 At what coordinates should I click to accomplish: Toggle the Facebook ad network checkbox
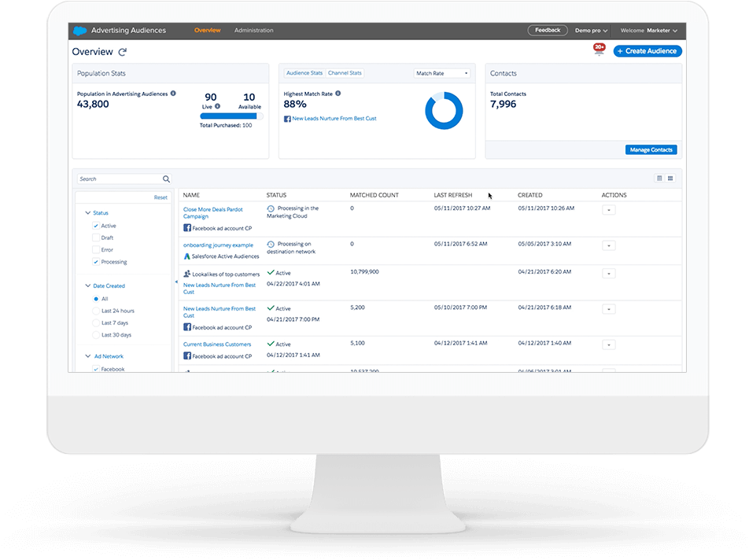tap(96, 369)
